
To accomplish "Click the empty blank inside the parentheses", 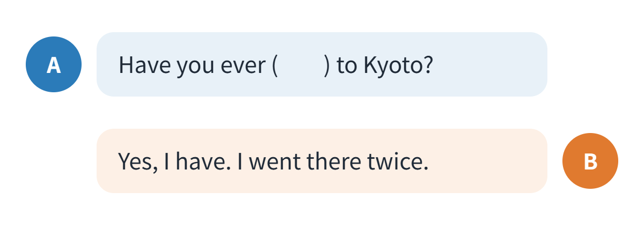I will click(x=301, y=65).
